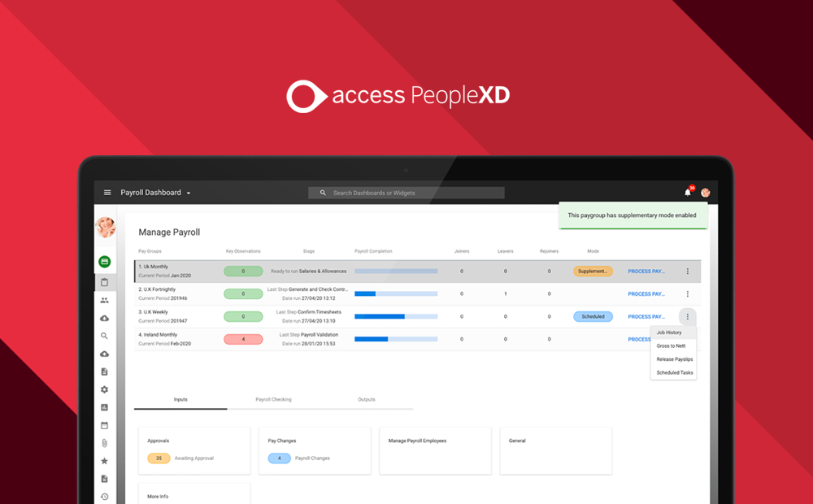
Task: Click the 'Payroll Dashboard' title text
Action: [151, 193]
